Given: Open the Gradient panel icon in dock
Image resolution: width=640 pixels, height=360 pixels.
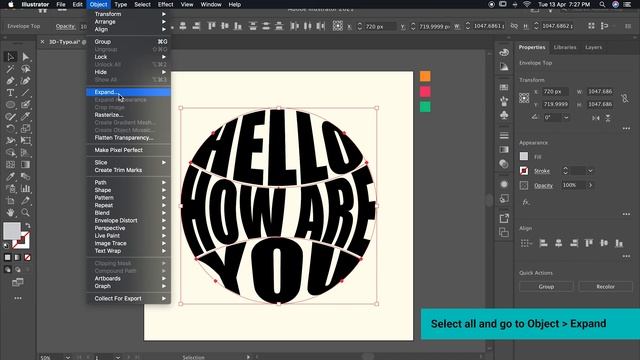Looking at the screenshot, I should pos(504,149).
